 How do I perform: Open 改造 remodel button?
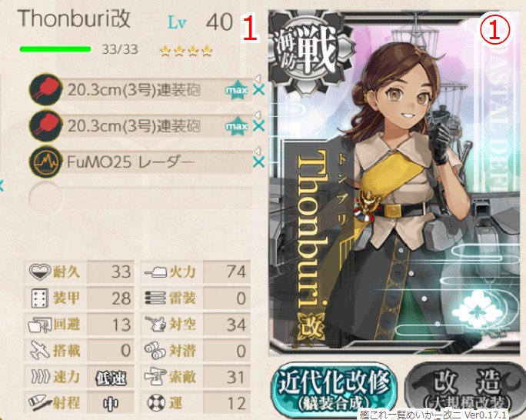click(x=466, y=391)
